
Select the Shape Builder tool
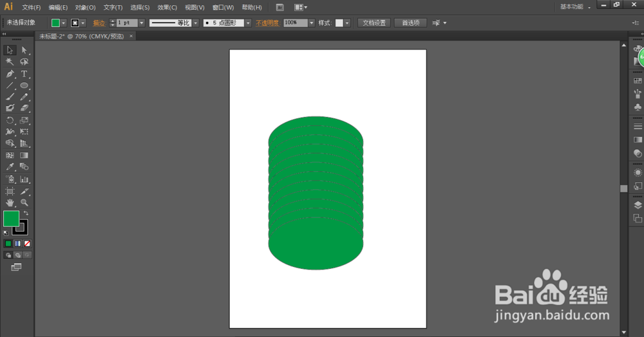click(x=10, y=143)
